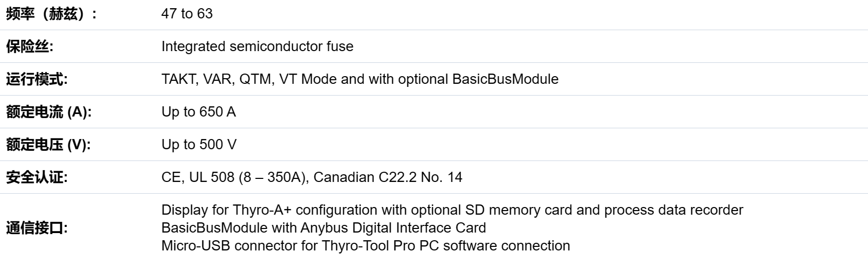This screenshot has height=276, width=868.
Task: Select the CE, UL 508 certification text
Action: pos(235,177)
